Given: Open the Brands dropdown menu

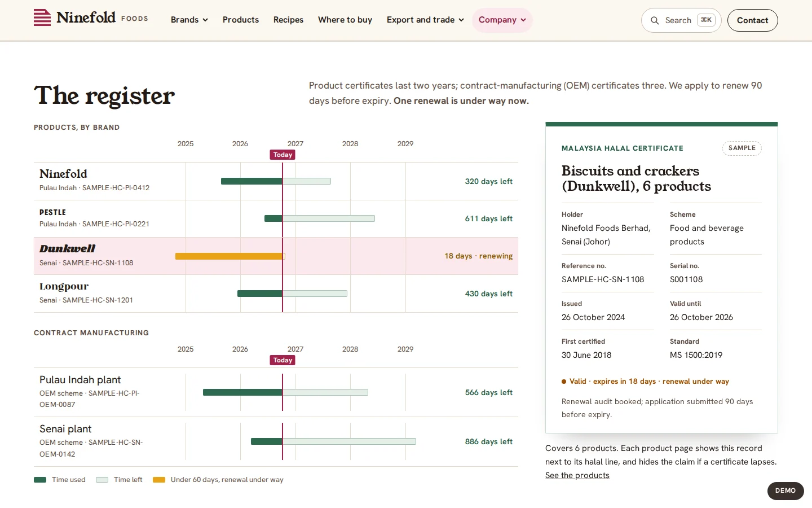Looking at the screenshot, I should pyautogui.click(x=189, y=20).
